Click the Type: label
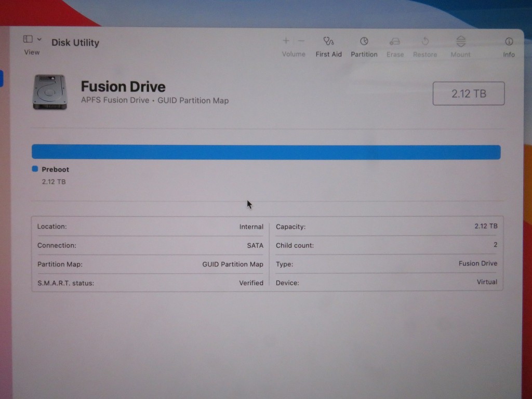The height and width of the screenshot is (399, 532). [284, 264]
